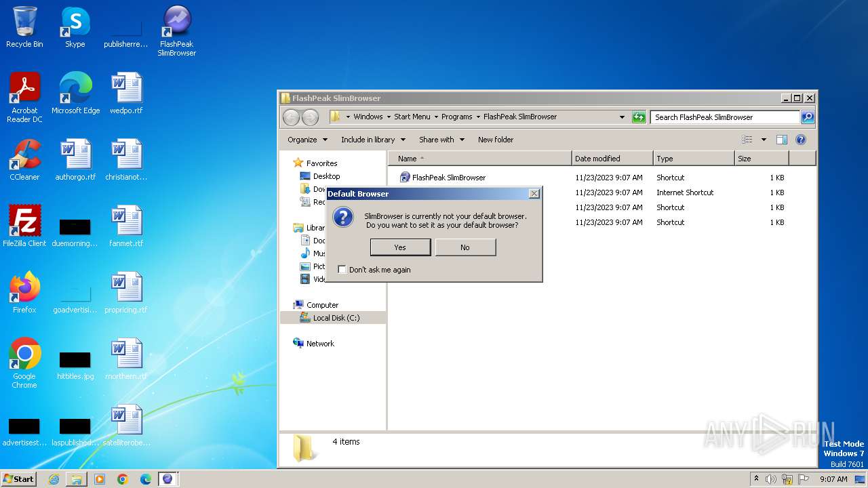The image size is (868, 488).
Task: Launch Firefox from the desktop
Action: pos(24,293)
